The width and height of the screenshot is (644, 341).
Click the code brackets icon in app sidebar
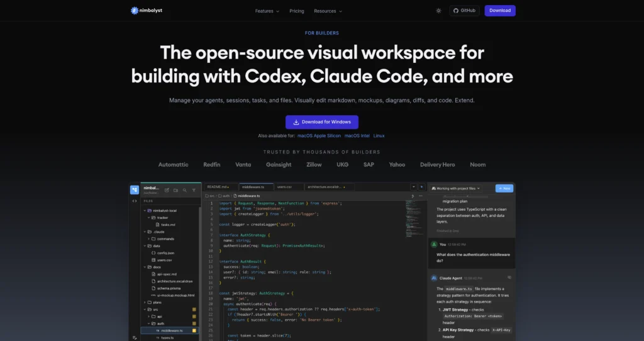[135, 201]
